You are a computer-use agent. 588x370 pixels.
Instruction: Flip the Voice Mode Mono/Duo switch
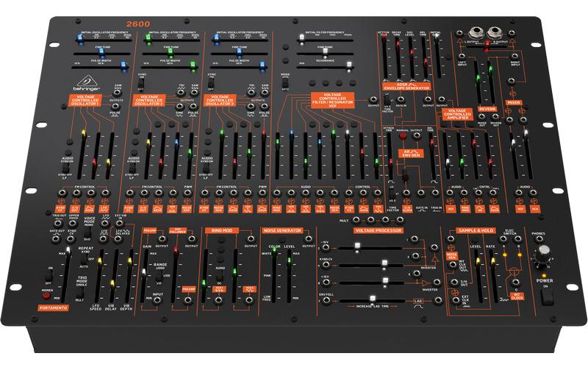click(87, 232)
